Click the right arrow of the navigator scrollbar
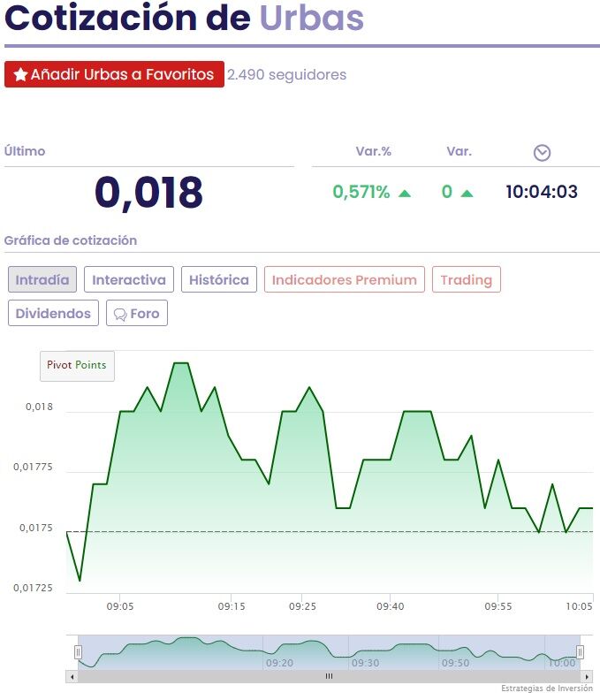600x700 pixels. click(587, 677)
